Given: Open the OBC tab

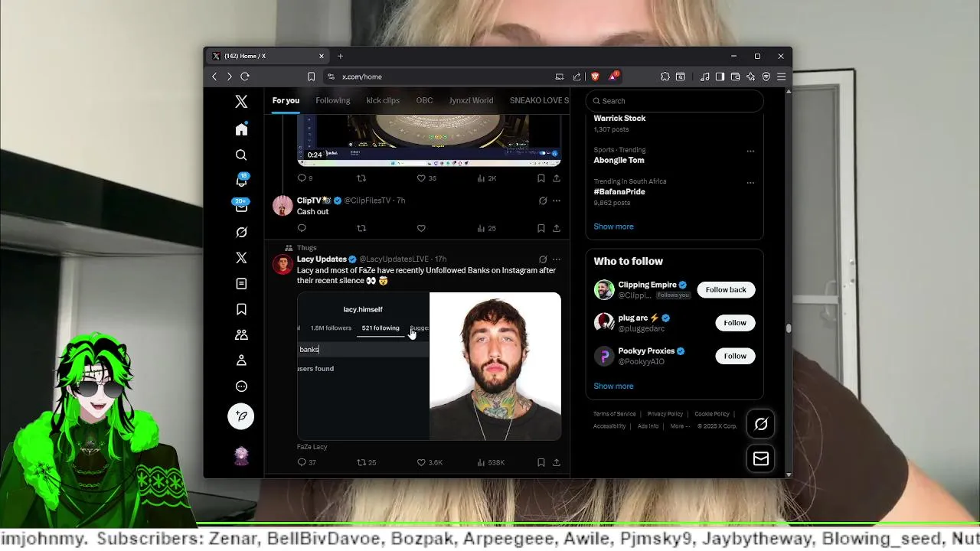Looking at the screenshot, I should [x=424, y=100].
